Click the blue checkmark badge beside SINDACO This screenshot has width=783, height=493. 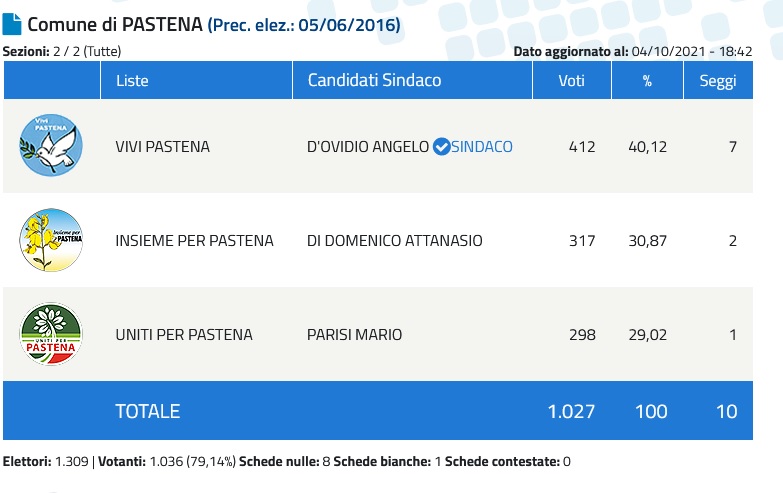(441, 147)
